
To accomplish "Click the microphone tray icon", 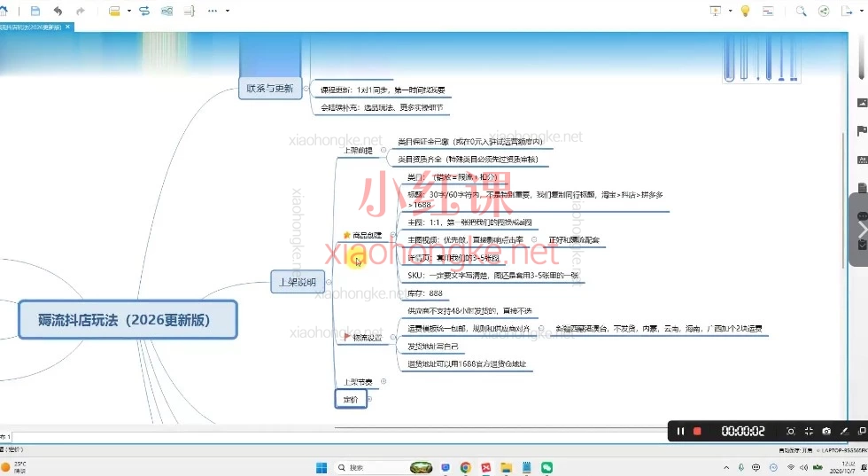I will click(x=741, y=468).
